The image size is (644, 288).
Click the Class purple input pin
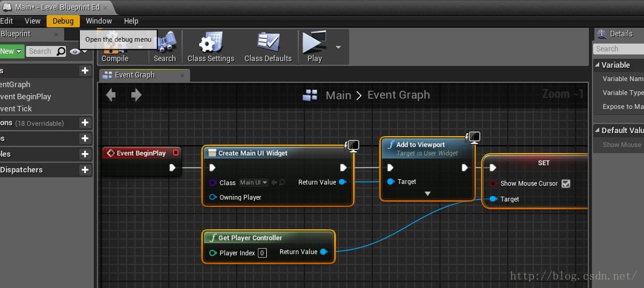[213, 183]
